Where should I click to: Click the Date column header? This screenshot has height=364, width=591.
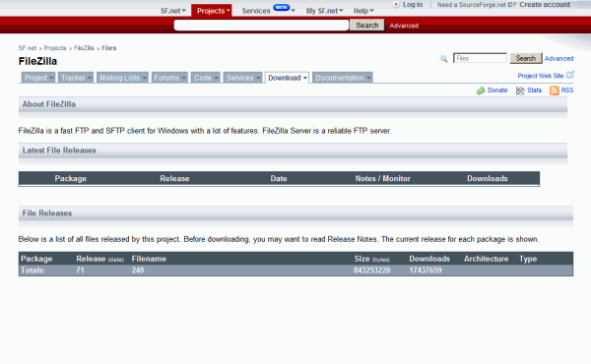(x=279, y=178)
